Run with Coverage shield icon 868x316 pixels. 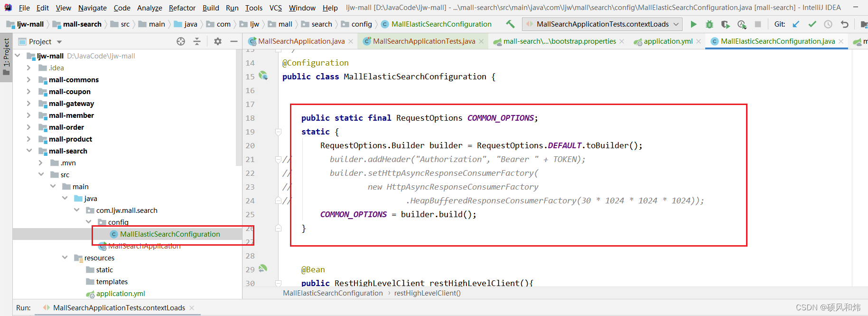point(725,24)
